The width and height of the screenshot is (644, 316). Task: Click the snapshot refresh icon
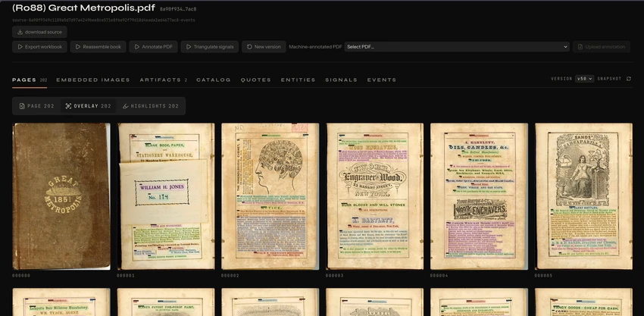click(x=628, y=79)
